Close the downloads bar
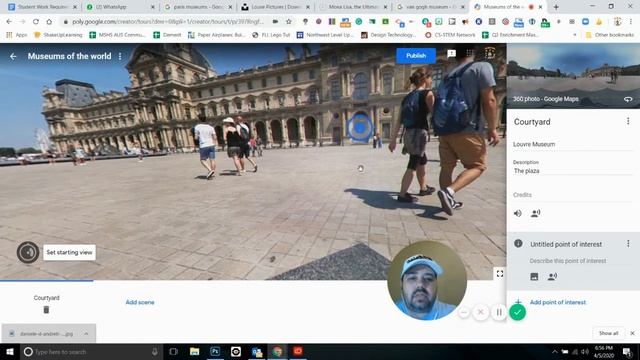 click(632, 333)
